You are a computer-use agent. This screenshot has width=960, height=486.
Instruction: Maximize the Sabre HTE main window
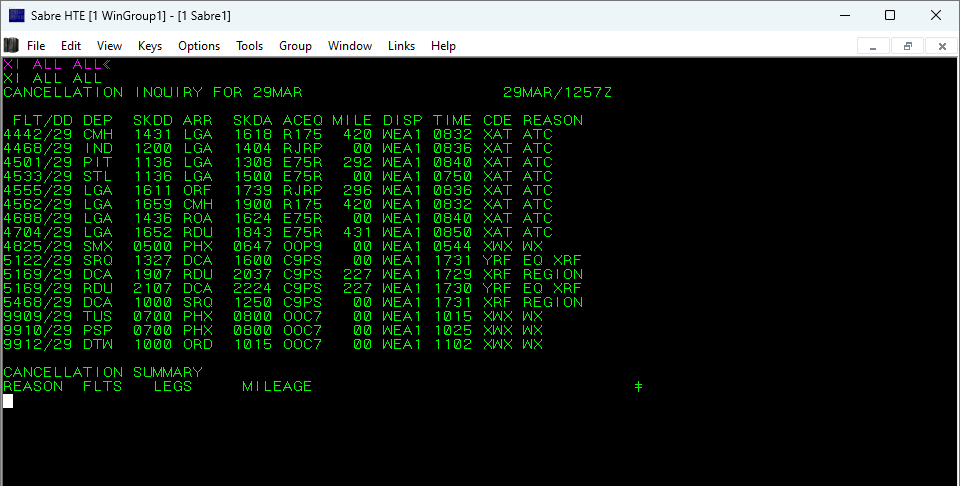[x=890, y=15]
